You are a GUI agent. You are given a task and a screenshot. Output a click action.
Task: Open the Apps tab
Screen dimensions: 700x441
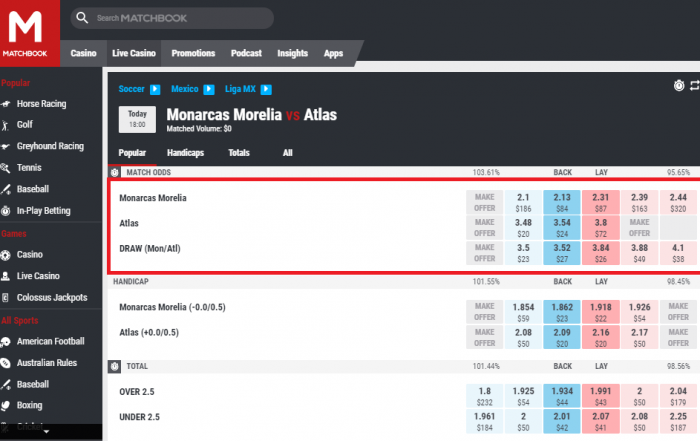pos(333,53)
